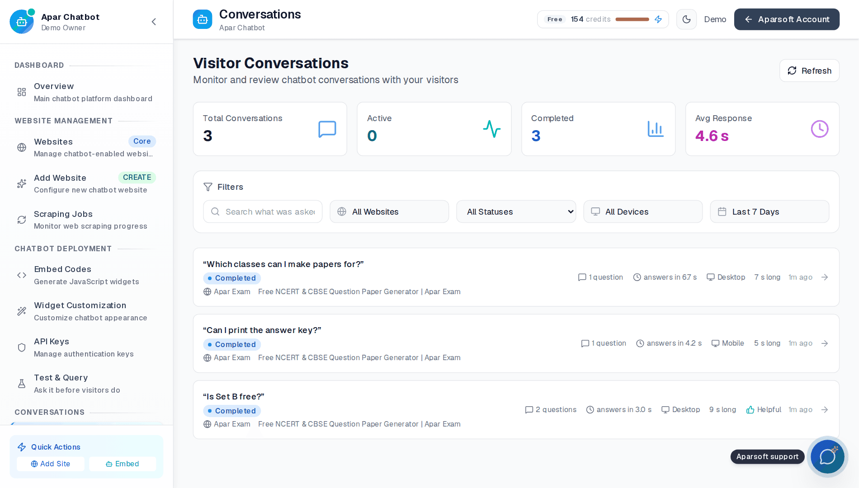Click the "Which classes can I make papers for?" title
Image resolution: width=868 pixels, height=488 pixels.
point(283,264)
